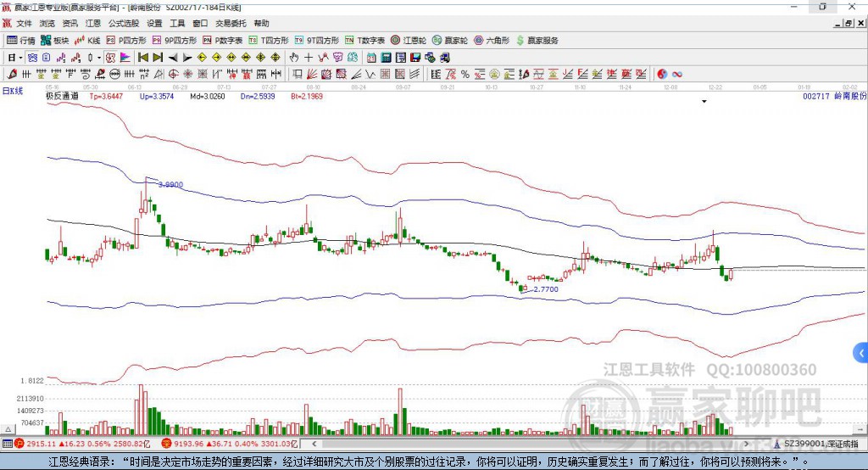Screen dimensions: 868x470
Task: Open the 工具 menu
Action: click(177, 23)
